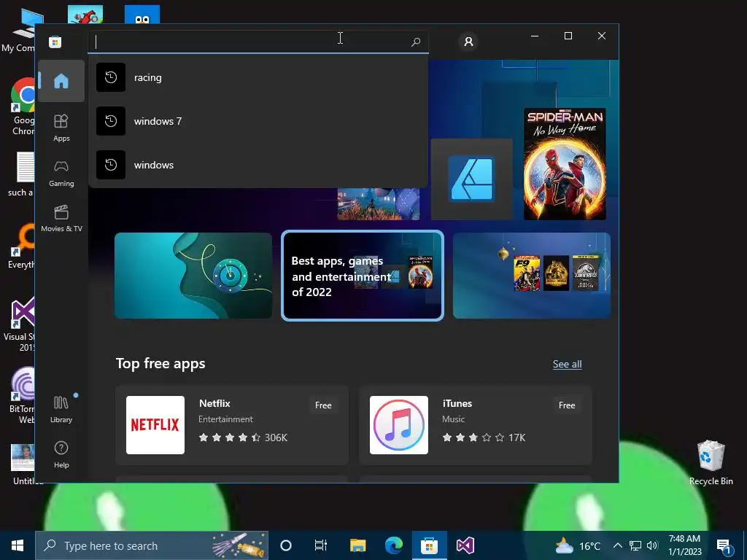Open the Gaming section
Viewport: 747px width, 560px height.
pos(61,174)
